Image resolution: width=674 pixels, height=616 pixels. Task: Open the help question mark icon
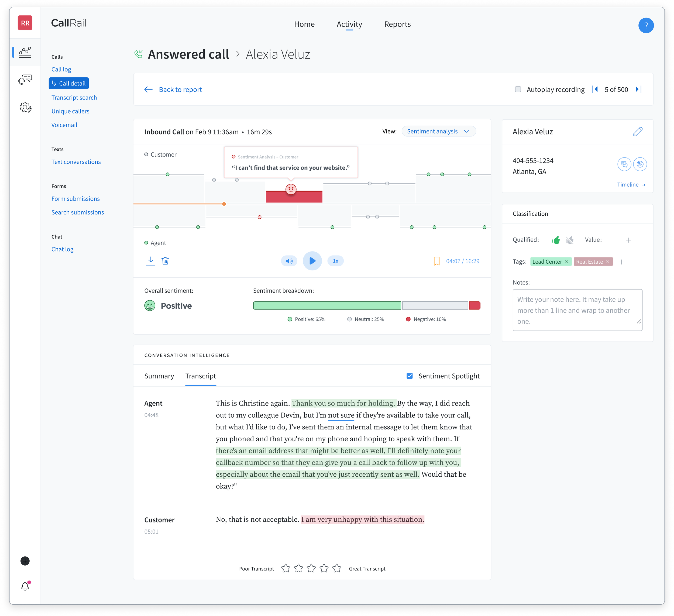tap(646, 25)
